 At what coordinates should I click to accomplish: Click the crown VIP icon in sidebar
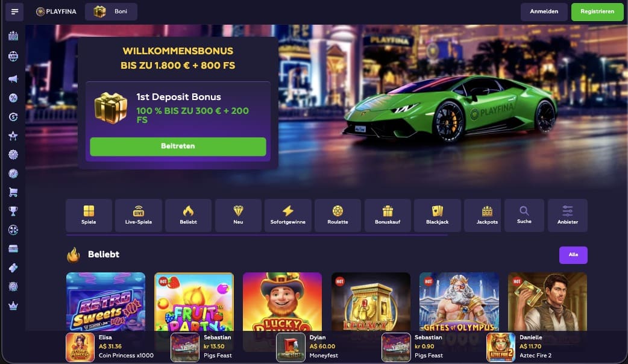(13, 306)
